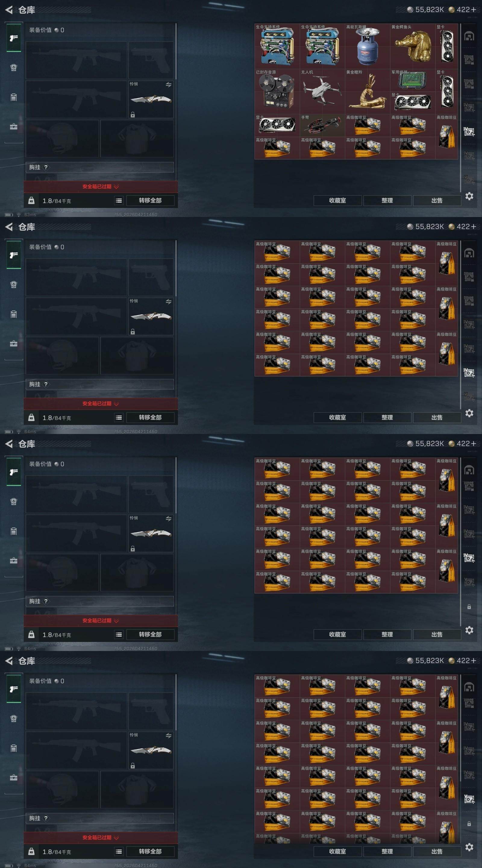The image size is (482, 868).
Task: Open the topmost 胸挂 help question mark
Action: click(x=46, y=167)
